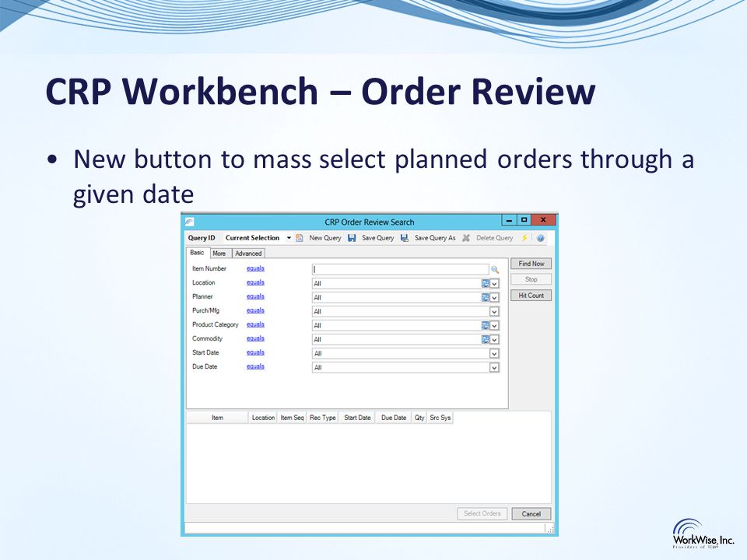This screenshot has height=560, width=747.
Task: Switch to the Basic tab
Action: point(197,253)
